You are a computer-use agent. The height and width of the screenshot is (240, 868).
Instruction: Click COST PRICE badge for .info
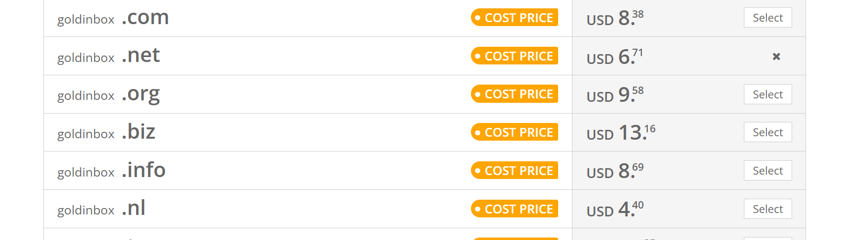[x=514, y=171]
